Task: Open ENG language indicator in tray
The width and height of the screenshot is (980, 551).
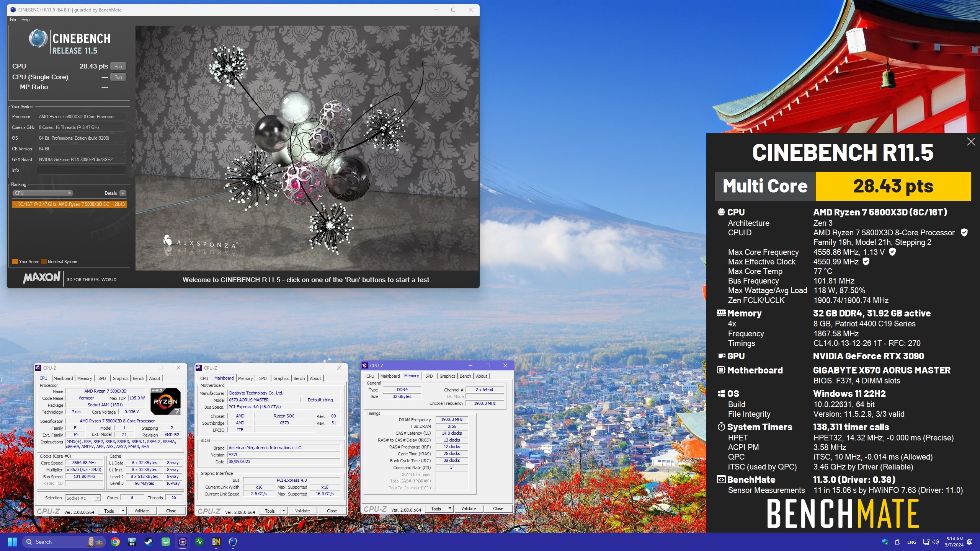Action: 911,542
